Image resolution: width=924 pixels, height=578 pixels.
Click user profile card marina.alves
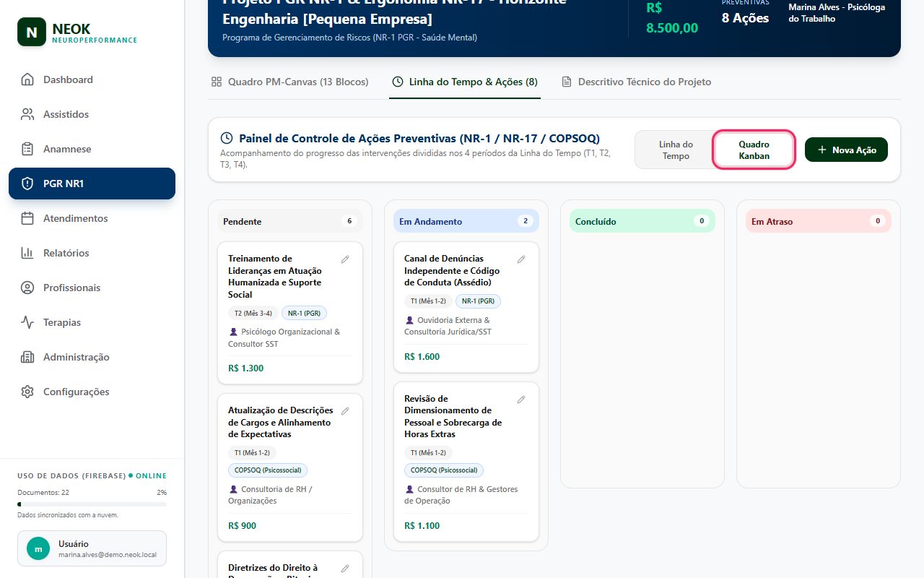(x=92, y=548)
